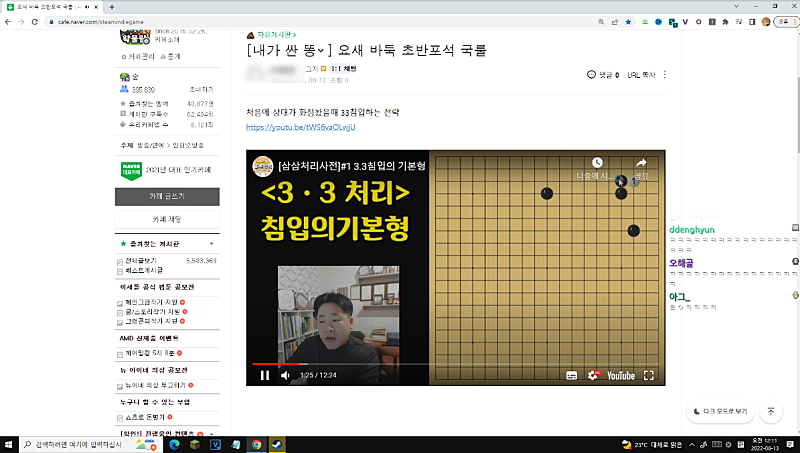
Task: Click the scroll to top arrow button
Action: click(x=770, y=411)
